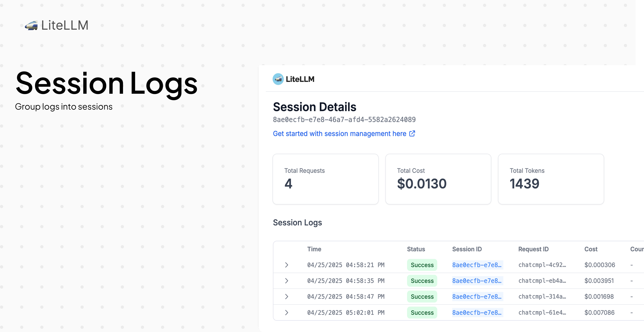Expand the 04:58:21 PM log row
644x332 pixels.
(x=287, y=265)
